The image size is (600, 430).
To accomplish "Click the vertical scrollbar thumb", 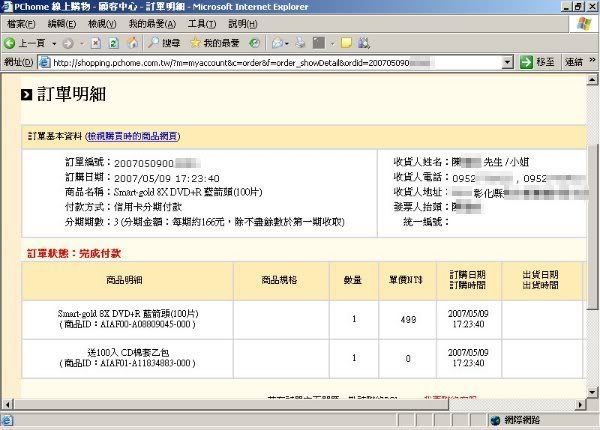I will click(x=592, y=227).
